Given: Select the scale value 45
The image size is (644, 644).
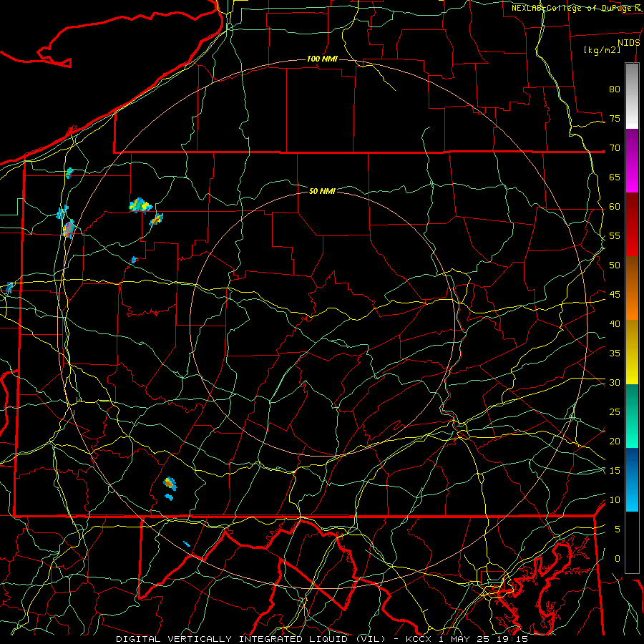Looking at the screenshot, I should click(615, 295).
